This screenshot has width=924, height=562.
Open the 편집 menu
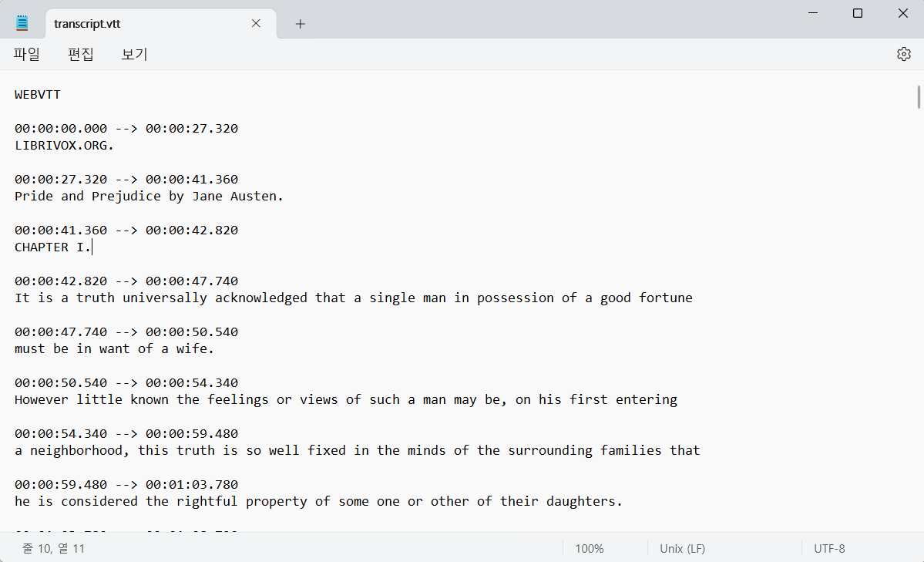click(81, 54)
